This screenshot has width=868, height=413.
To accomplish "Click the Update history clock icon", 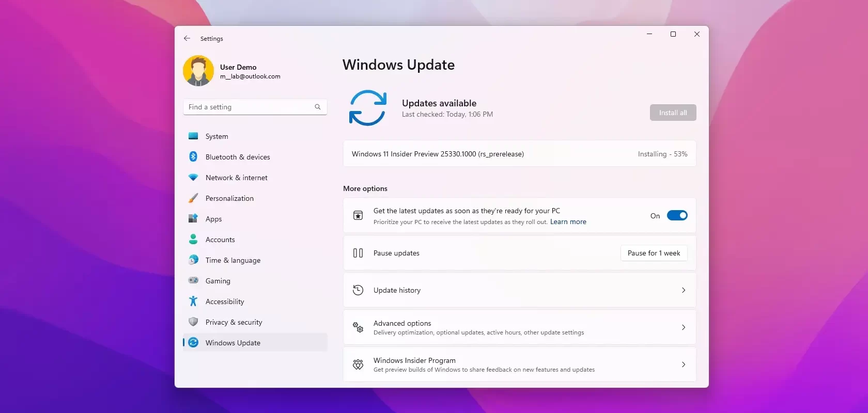I will click(x=358, y=290).
